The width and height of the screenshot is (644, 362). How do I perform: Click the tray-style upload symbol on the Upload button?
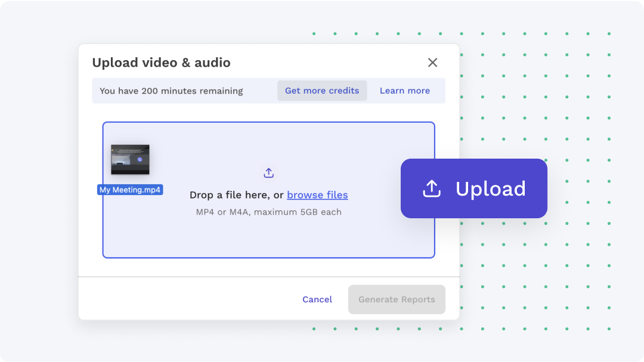pos(431,188)
